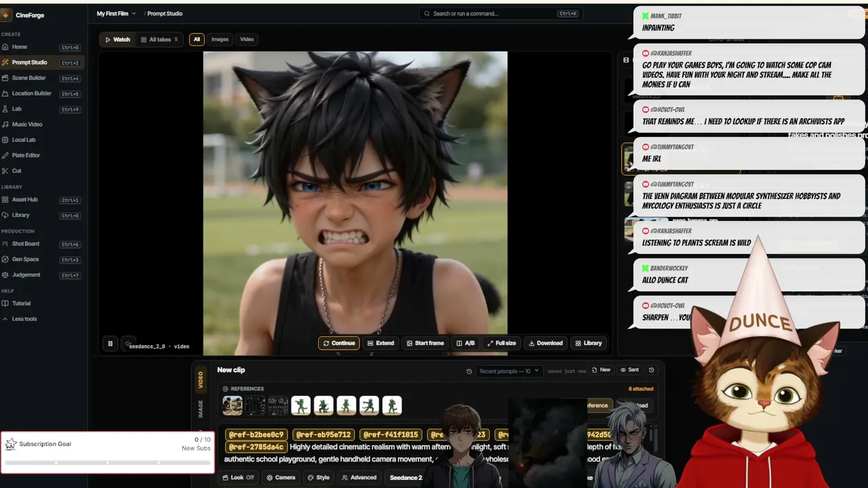Click chat message 'INPAINTING'
The height and width of the screenshot is (488, 868).
[658, 28]
